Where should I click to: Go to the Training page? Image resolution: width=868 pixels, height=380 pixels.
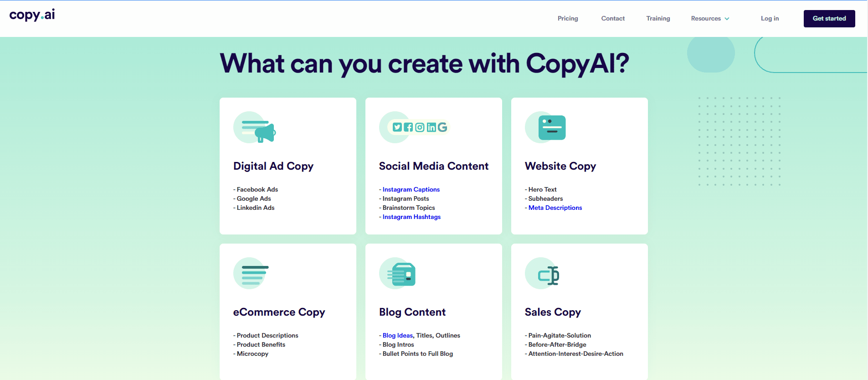[658, 19]
